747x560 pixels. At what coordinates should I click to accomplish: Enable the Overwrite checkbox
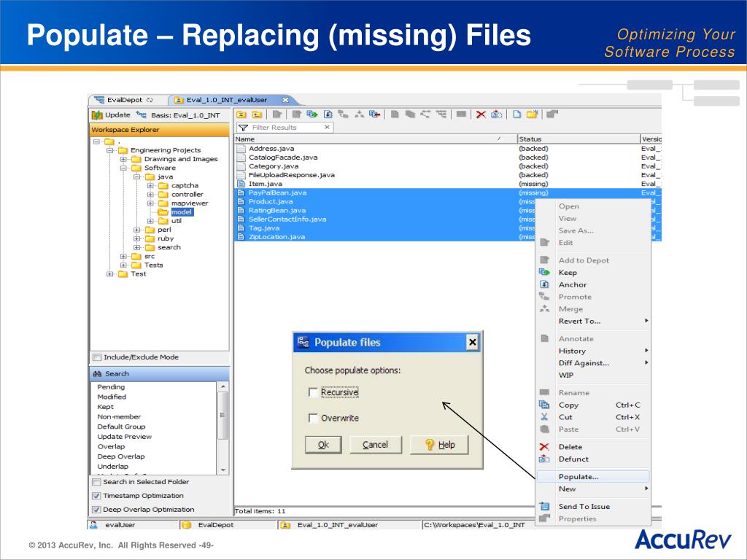coord(313,418)
